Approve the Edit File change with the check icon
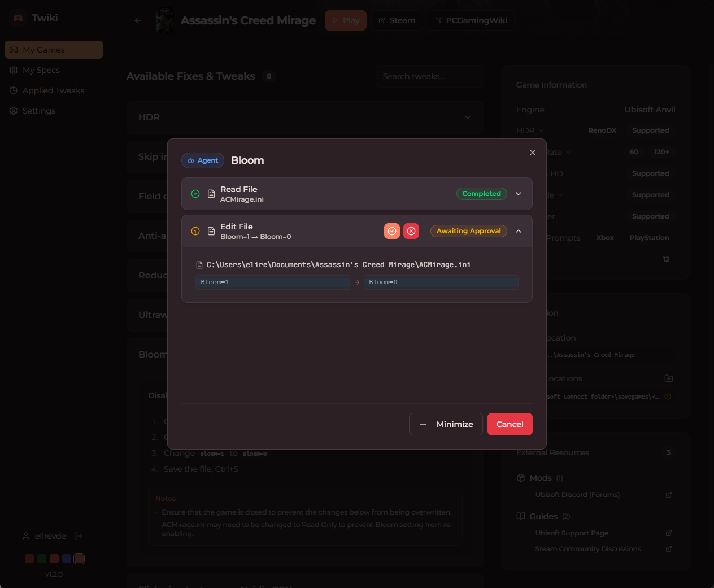 point(392,231)
